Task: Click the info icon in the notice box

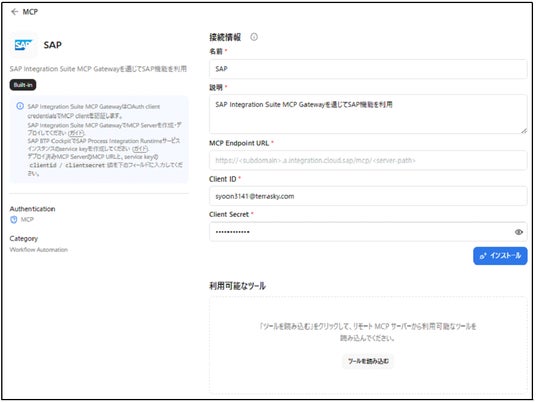Action: [20, 106]
